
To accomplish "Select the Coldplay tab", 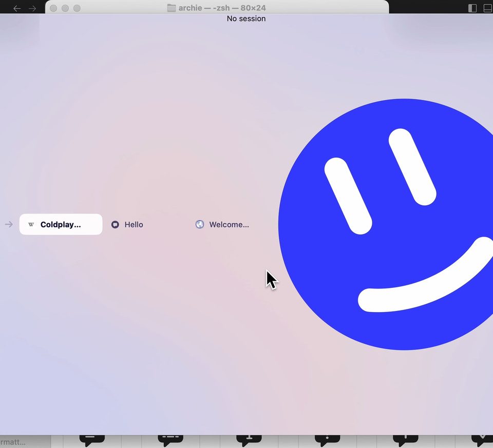I will coord(61,224).
